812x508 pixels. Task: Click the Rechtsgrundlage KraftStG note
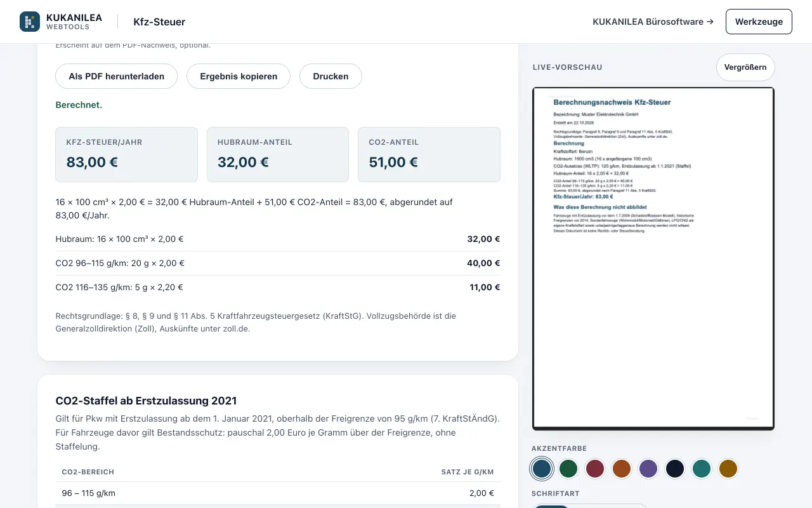tap(256, 322)
